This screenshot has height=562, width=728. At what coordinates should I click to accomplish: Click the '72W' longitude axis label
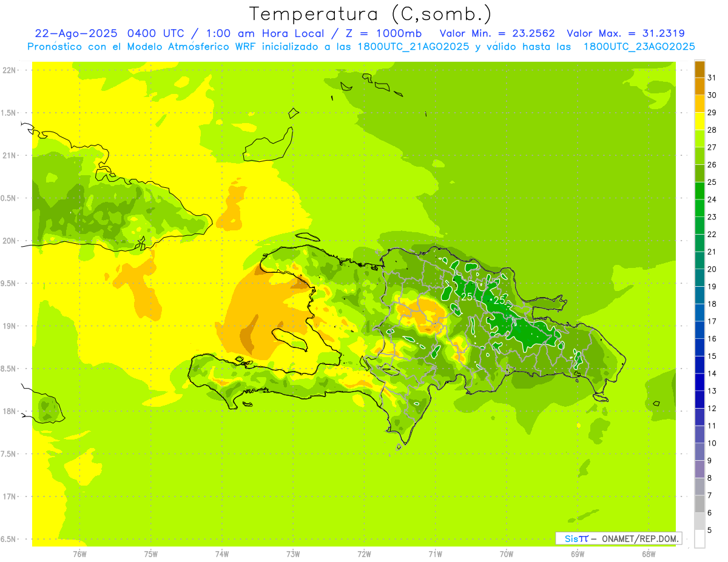(x=364, y=554)
